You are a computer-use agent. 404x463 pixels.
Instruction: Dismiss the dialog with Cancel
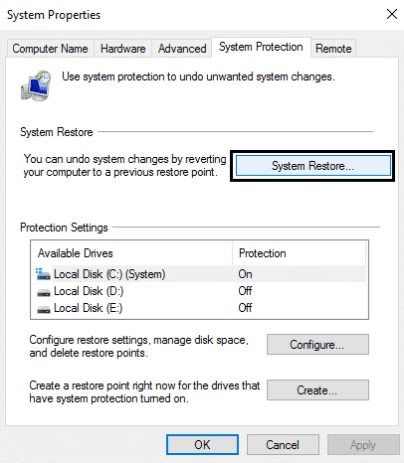point(283,445)
